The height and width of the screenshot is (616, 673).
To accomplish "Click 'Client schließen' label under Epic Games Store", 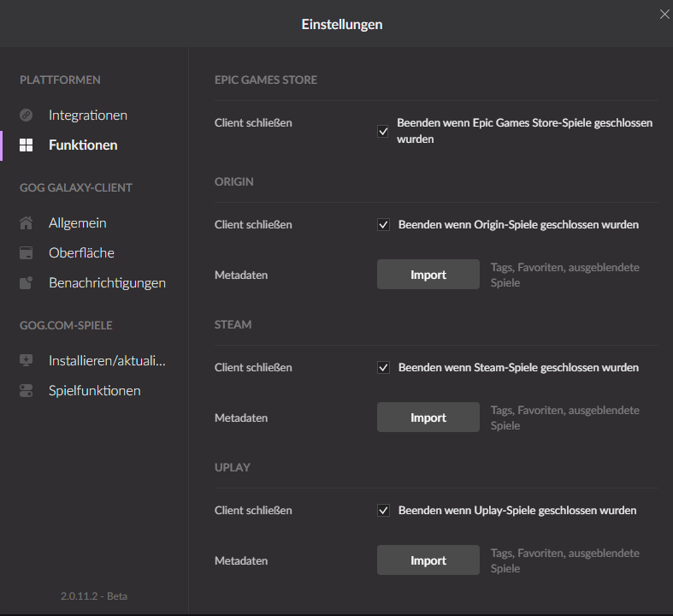I will point(253,122).
